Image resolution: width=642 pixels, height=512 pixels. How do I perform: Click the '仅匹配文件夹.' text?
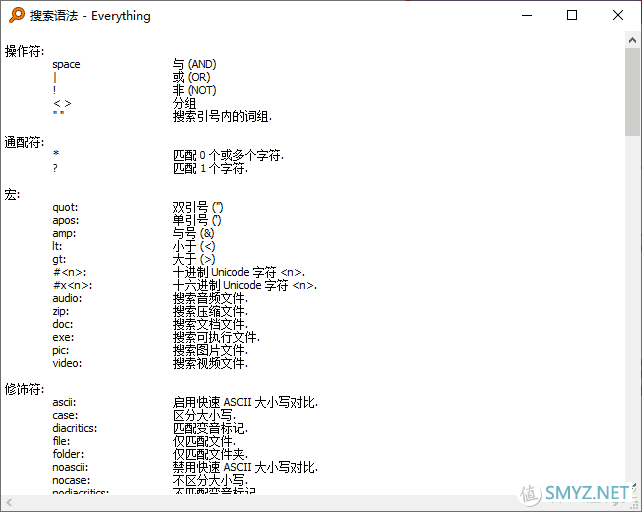tap(210, 454)
